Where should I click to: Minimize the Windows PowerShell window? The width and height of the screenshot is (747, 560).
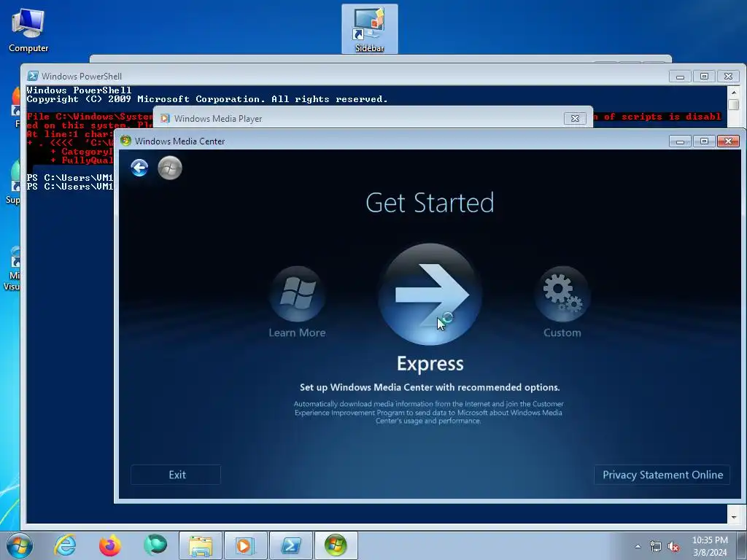[681, 76]
